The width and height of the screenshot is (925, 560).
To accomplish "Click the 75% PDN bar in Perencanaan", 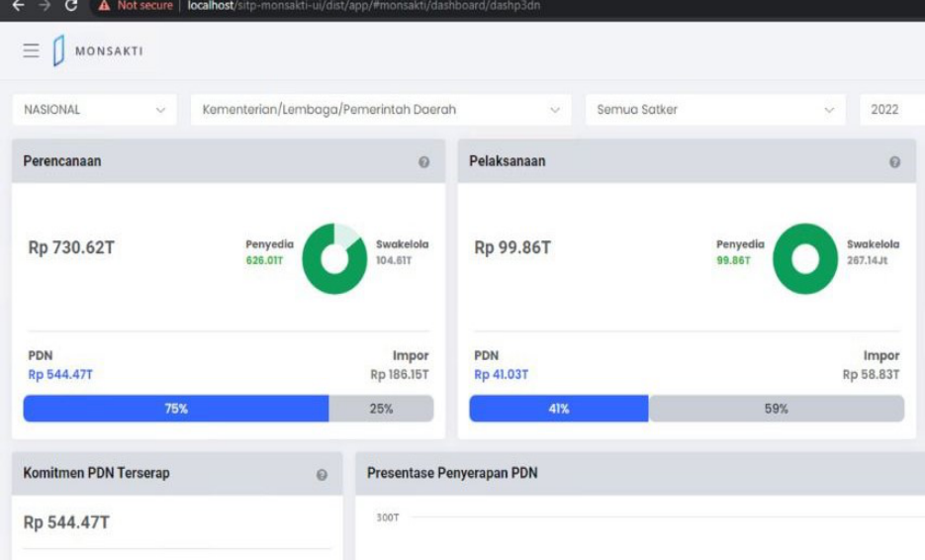I will point(176,409).
